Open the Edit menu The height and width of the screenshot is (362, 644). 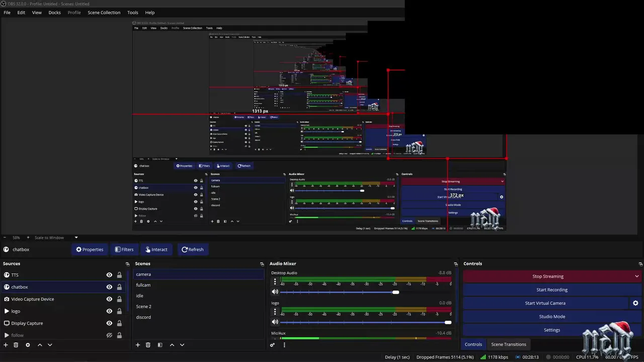click(21, 13)
